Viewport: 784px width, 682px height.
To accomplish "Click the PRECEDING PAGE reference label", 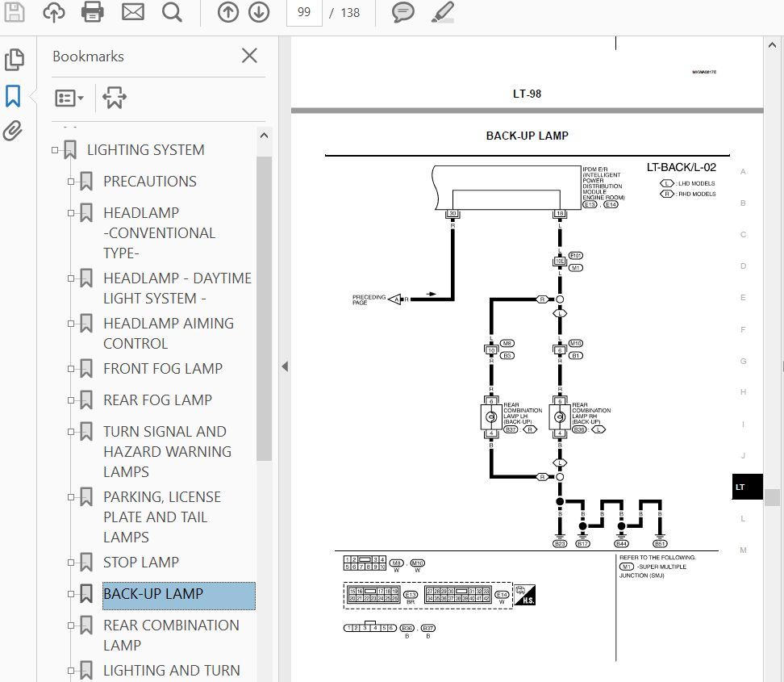I will coord(369,299).
